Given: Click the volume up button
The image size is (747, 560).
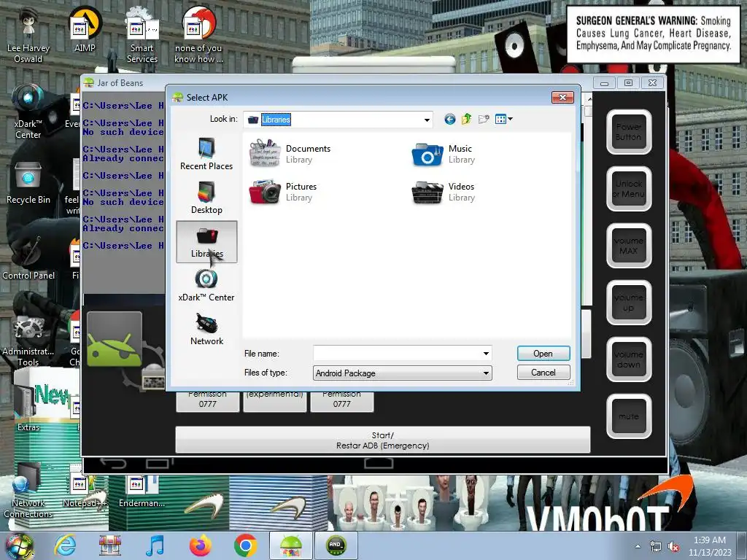Looking at the screenshot, I should click(629, 303).
